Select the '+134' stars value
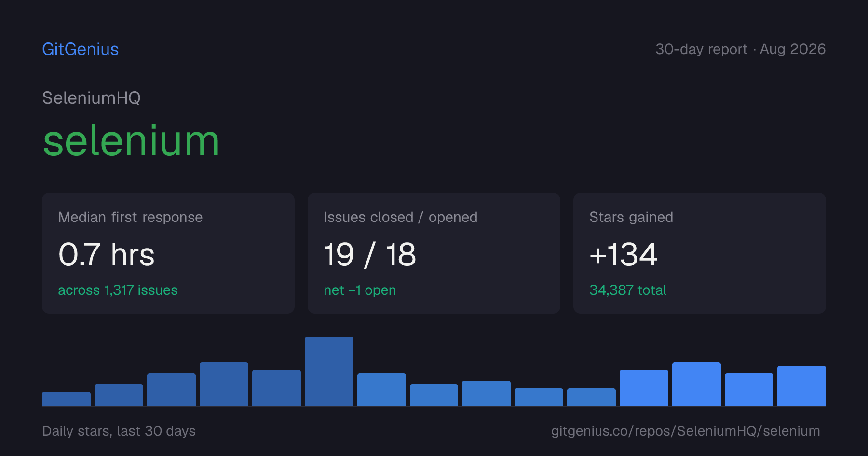868x456 pixels. [624, 254]
